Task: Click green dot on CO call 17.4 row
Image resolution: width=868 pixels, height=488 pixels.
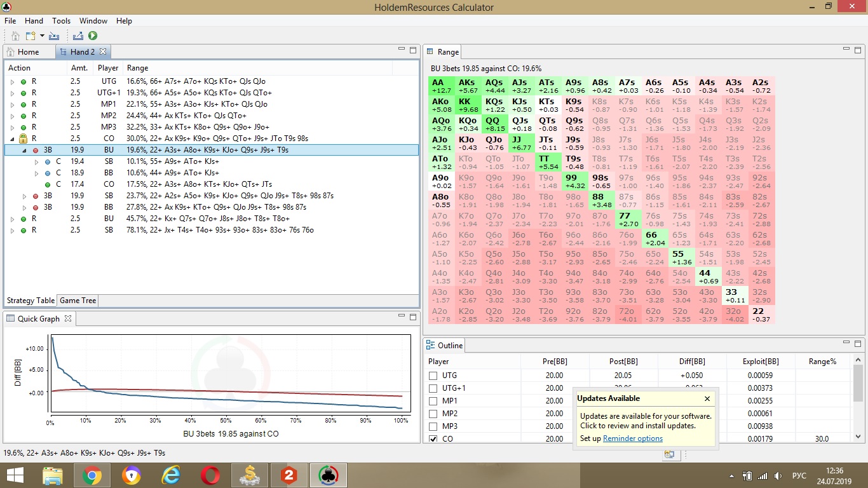Action: click(x=47, y=184)
